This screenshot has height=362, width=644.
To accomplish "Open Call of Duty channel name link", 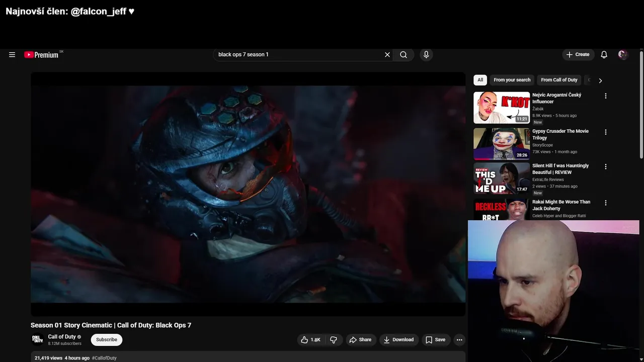I will coord(62,337).
